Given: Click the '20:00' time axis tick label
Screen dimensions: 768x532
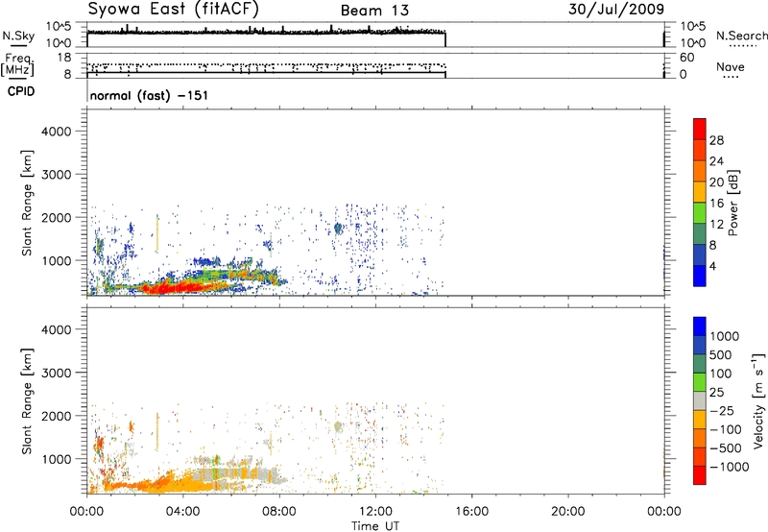Looking at the screenshot, I should click(567, 512).
